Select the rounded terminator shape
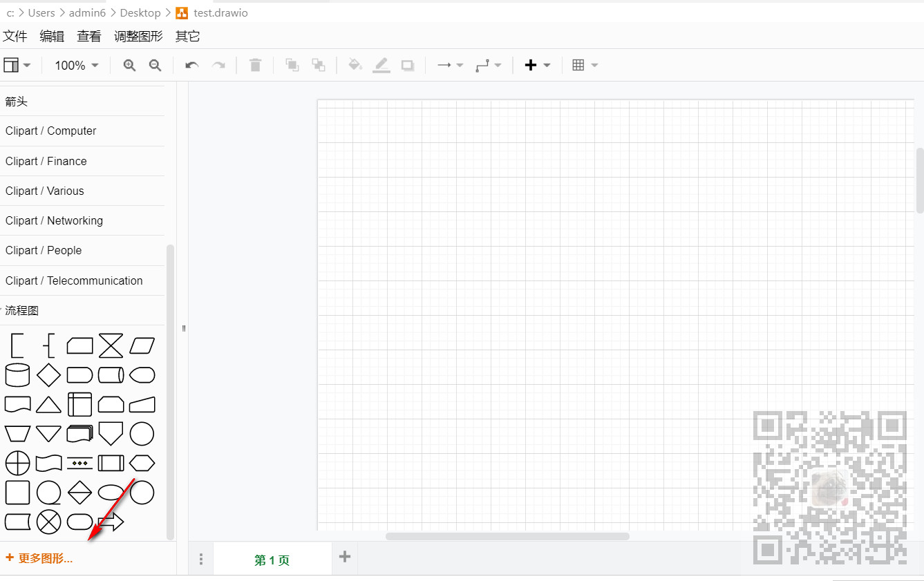The width and height of the screenshot is (924, 581). (x=79, y=522)
